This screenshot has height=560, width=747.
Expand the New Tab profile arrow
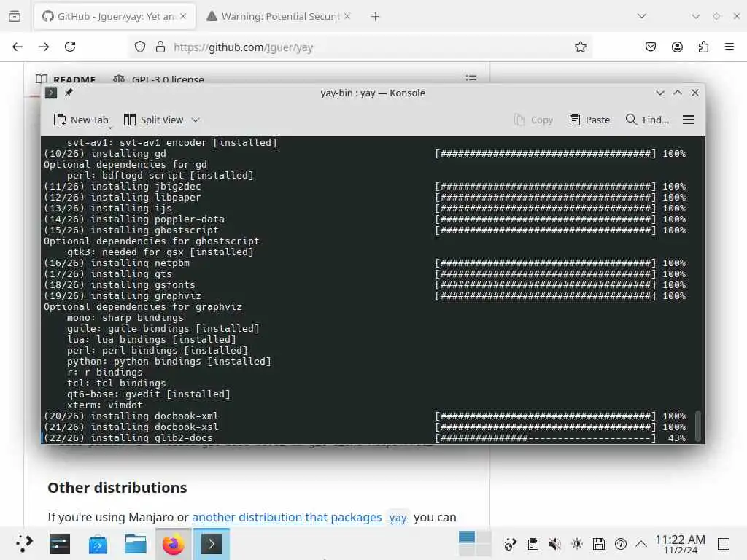click(x=110, y=128)
